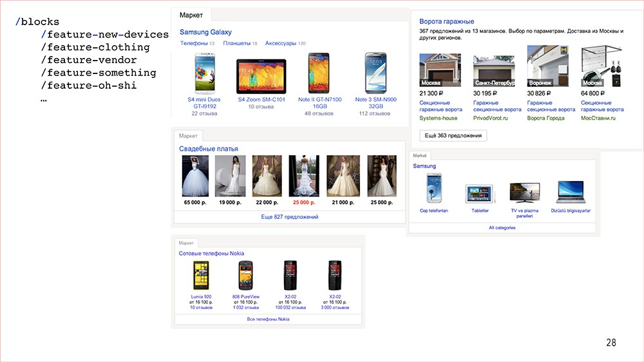Click the TV ve plazma panelleri icon
The height and width of the screenshot is (362, 644).
point(524,193)
